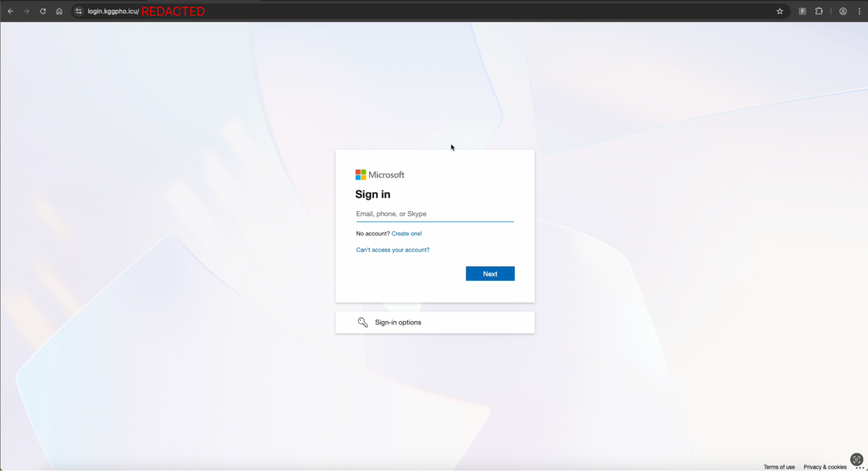The image size is (868, 471).
Task: Bookmark this page with the star icon
Action: tap(780, 11)
